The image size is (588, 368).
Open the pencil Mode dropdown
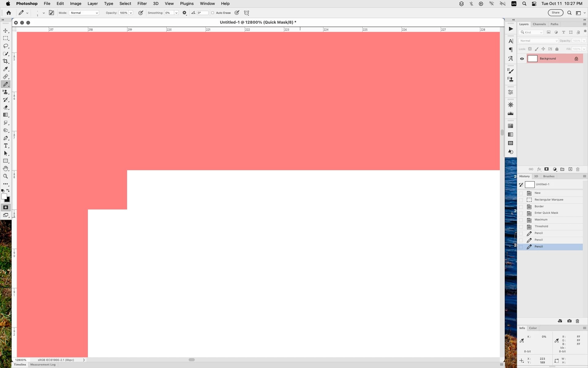pyautogui.click(x=84, y=13)
